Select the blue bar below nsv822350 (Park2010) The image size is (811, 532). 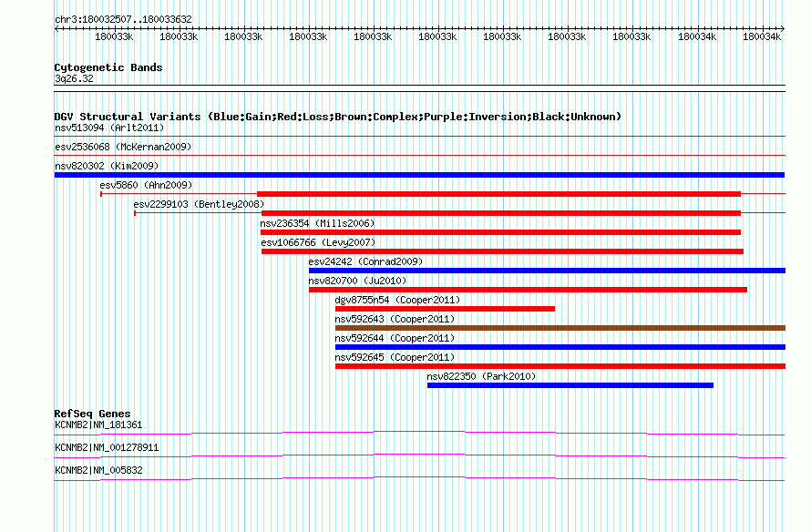[x=570, y=385]
